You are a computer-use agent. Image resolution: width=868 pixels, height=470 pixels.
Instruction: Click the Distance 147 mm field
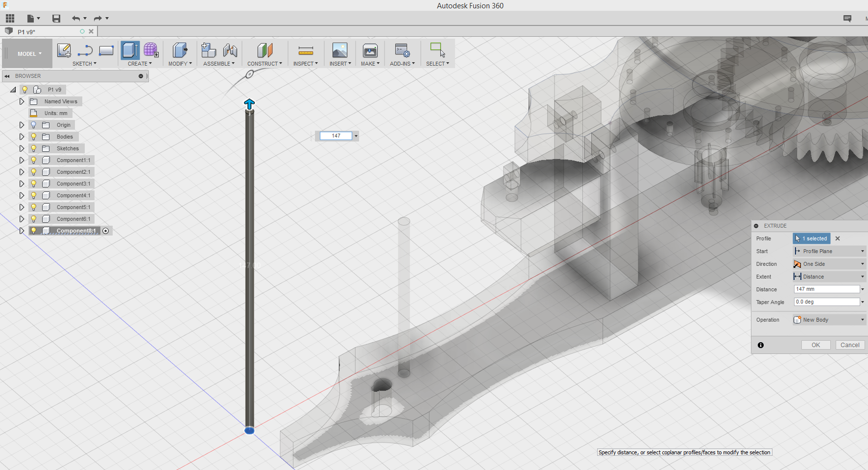827,289
